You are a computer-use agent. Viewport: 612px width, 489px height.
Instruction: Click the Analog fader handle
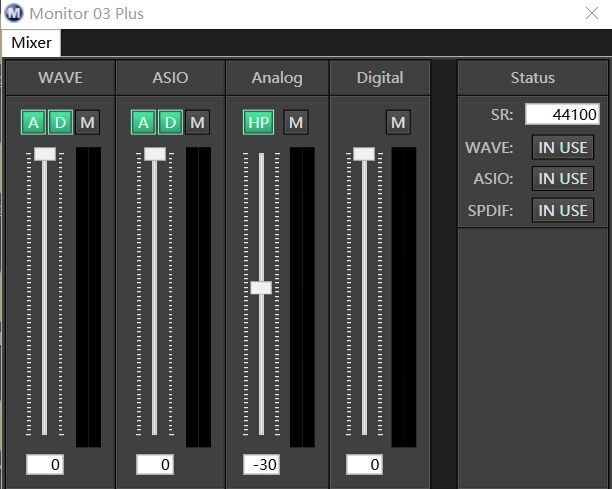261,287
